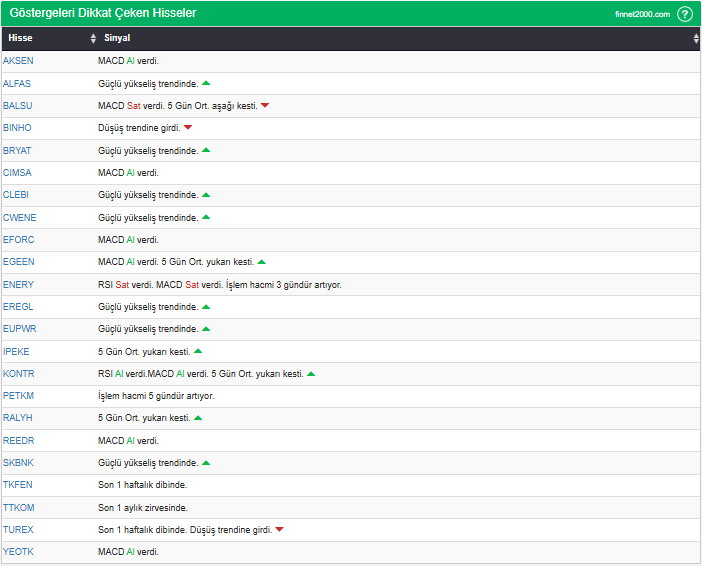This screenshot has width=702, height=566.
Task: Sort table by Hisse column arrows
Action: 93,38
